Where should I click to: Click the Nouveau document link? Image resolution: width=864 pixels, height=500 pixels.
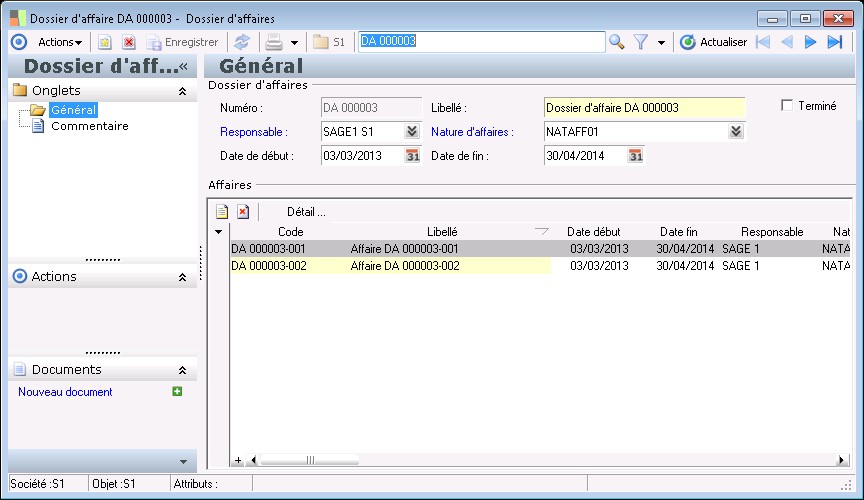tap(65, 392)
